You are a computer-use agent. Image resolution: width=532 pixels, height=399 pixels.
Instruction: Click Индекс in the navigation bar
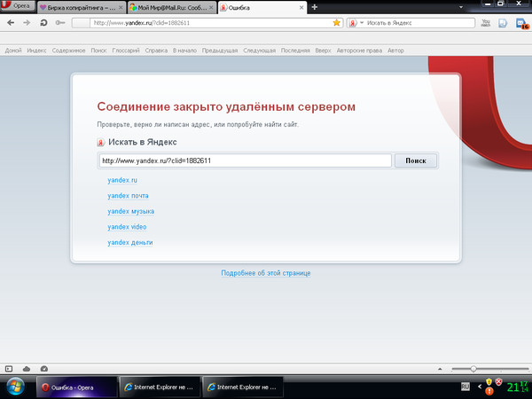click(36, 51)
